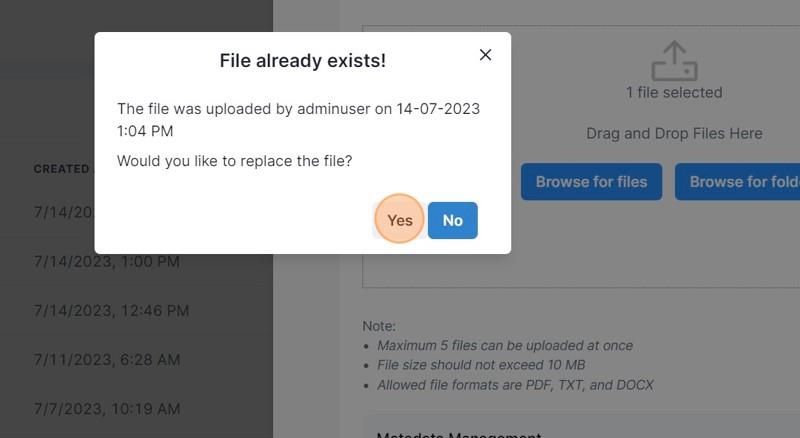Click the 1 file selected label
Viewport: 800px width, 438px height.
click(x=674, y=92)
